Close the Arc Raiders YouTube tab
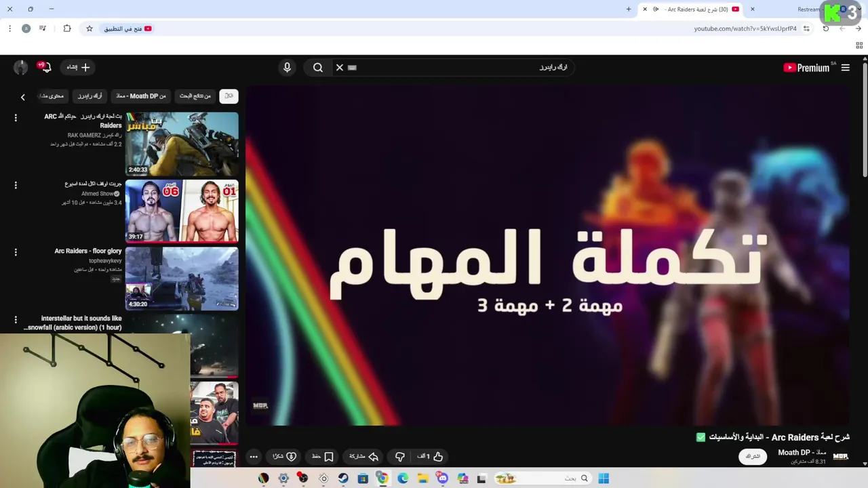Image resolution: width=868 pixels, height=488 pixels. tap(645, 9)
